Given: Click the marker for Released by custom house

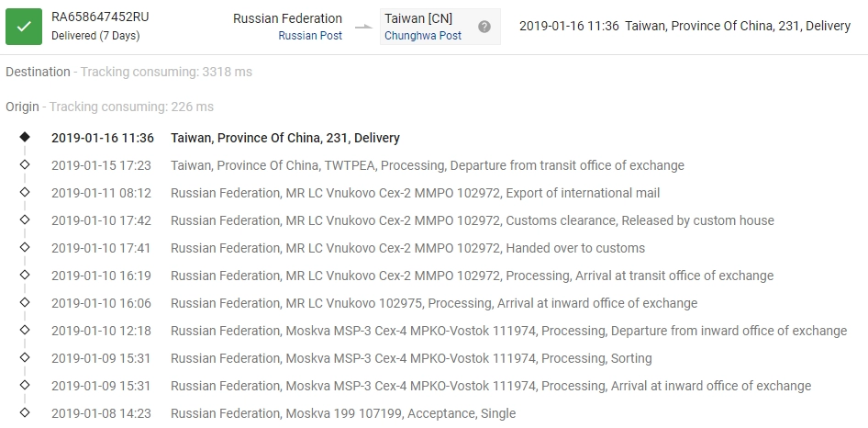Looking at the screenshot, I should tap(25, 220).
